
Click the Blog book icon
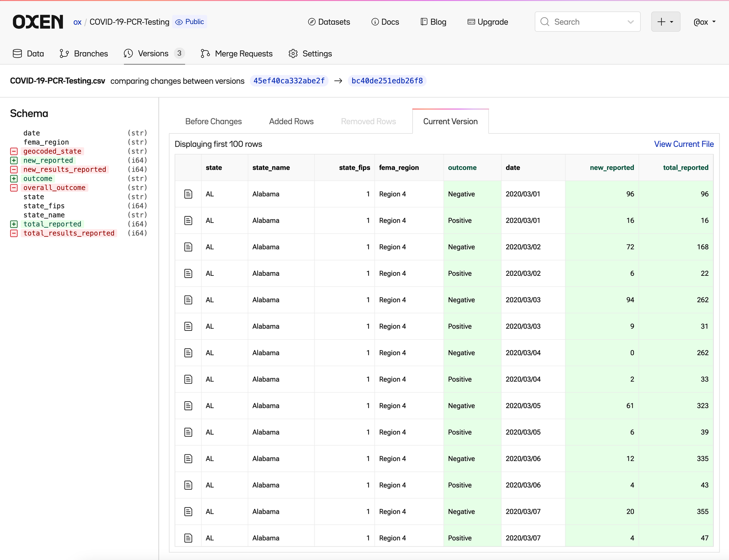click(x=424, y=22)
